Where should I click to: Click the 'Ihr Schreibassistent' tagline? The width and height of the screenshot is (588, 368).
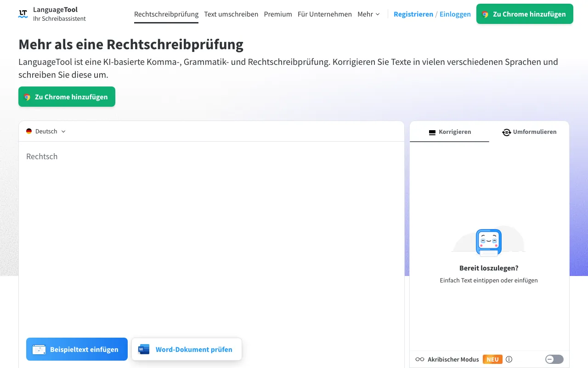pos(59,19)
